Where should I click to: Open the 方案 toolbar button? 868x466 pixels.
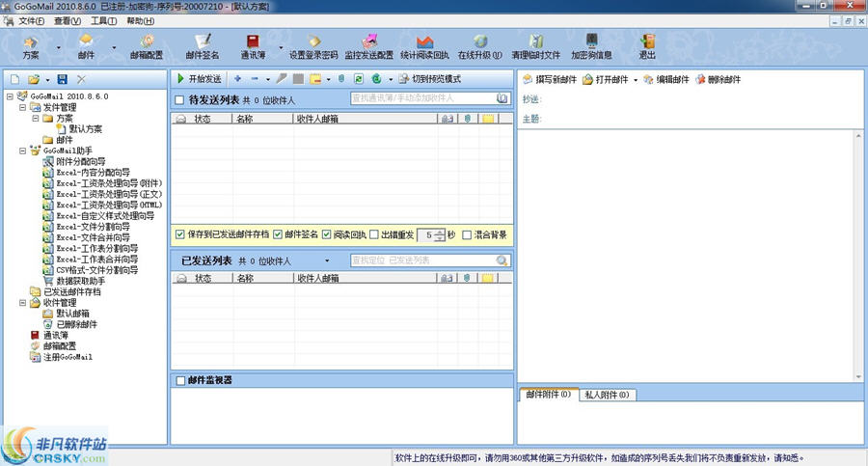pyautogui.click(x=31, y=47)
